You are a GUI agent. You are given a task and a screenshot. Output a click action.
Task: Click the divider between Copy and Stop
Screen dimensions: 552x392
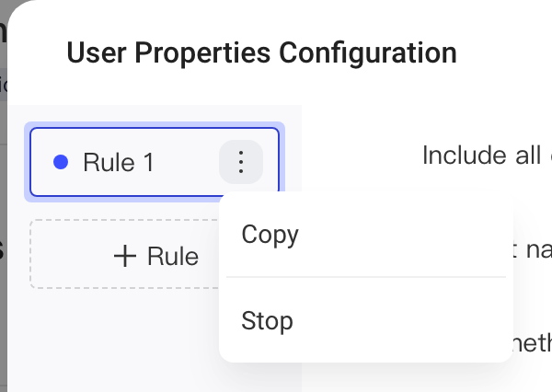366,277
